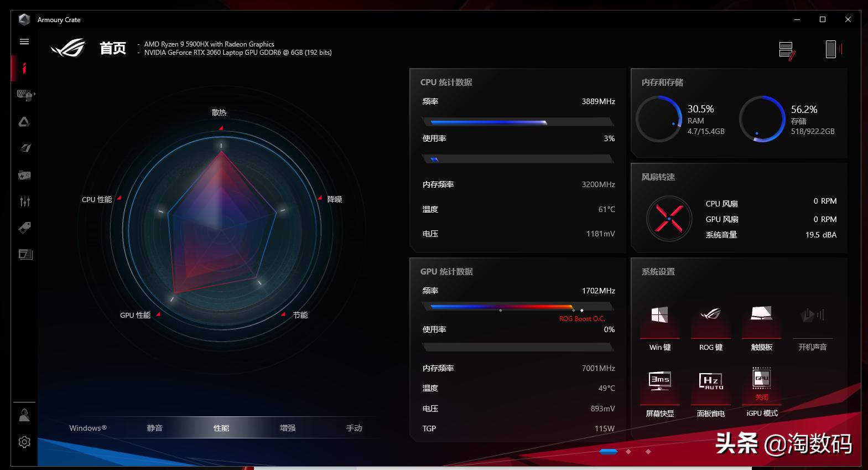Click the 散热 label on radar chart
This screenshot has width=868, height=470.
[219, 112]
